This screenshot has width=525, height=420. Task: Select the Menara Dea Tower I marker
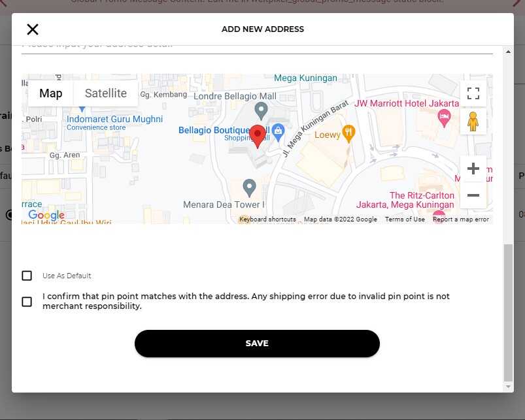(249, 187)
